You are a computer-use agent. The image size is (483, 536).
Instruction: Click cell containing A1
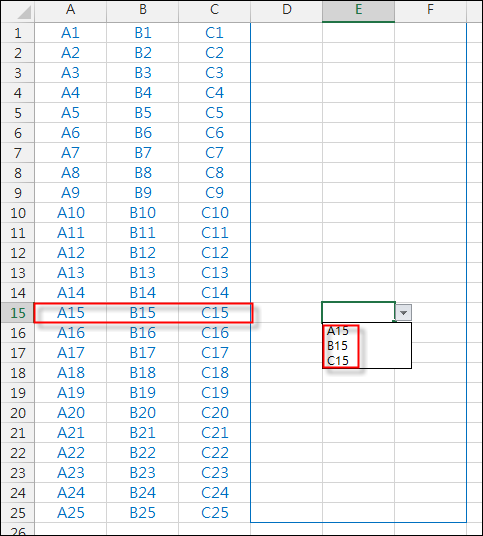[70, 33]
